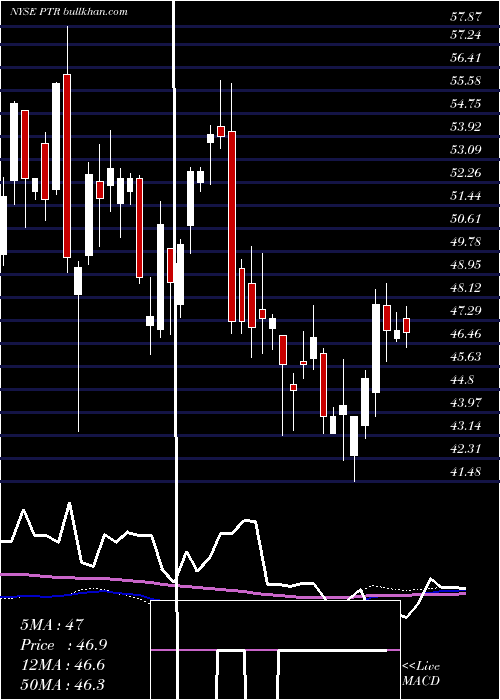Click the 52.26 price axis label

466,172
